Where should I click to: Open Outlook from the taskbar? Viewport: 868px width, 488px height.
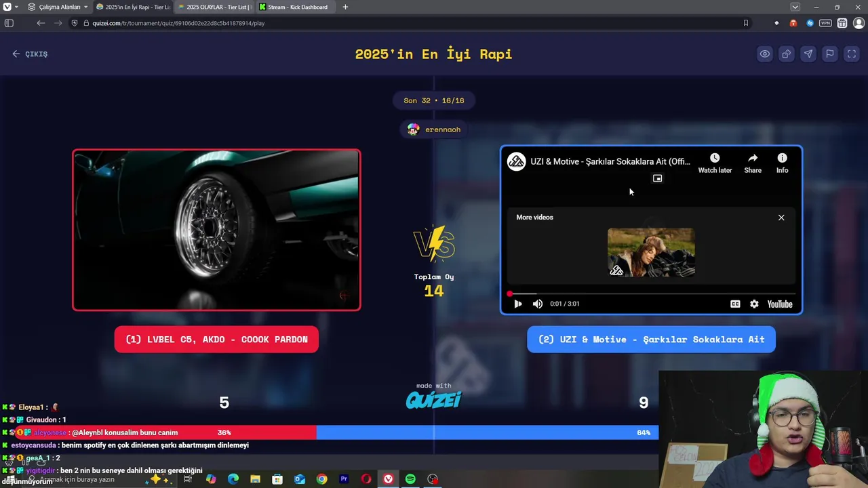point(300,479)
